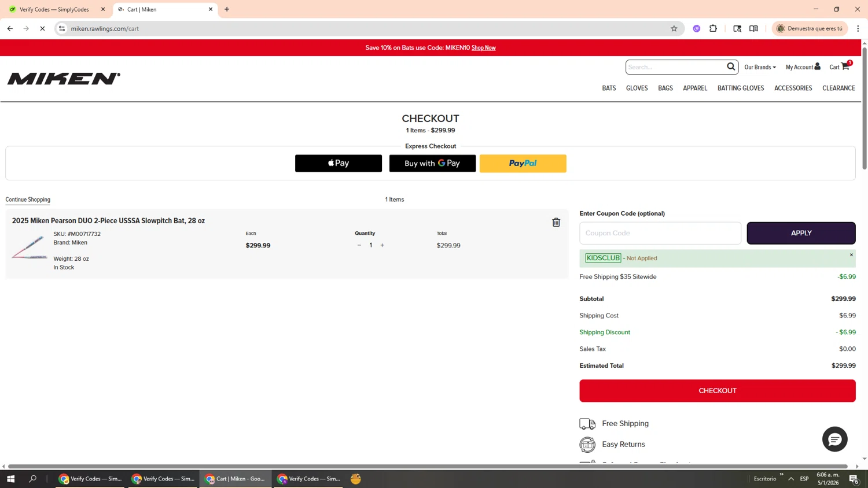Click the vertical page scrollbar
Viewport: 868px width, 488px height.
tap(865, 109)
